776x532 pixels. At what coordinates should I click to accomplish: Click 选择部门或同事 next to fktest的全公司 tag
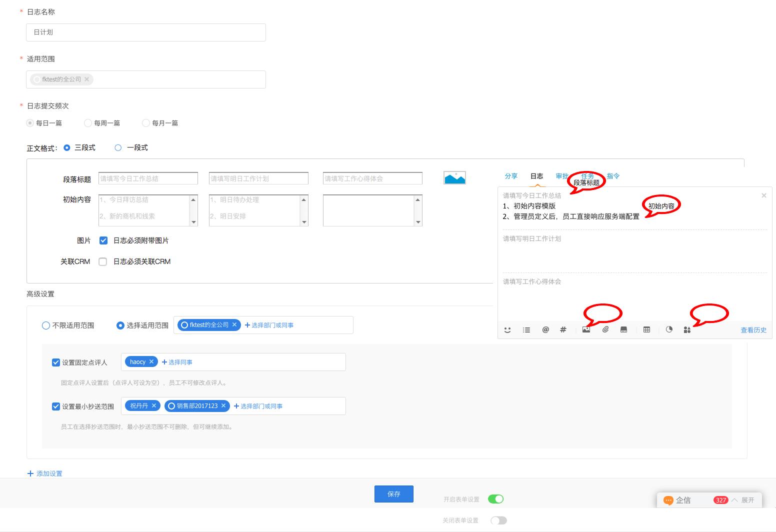[x=269, y=325]
